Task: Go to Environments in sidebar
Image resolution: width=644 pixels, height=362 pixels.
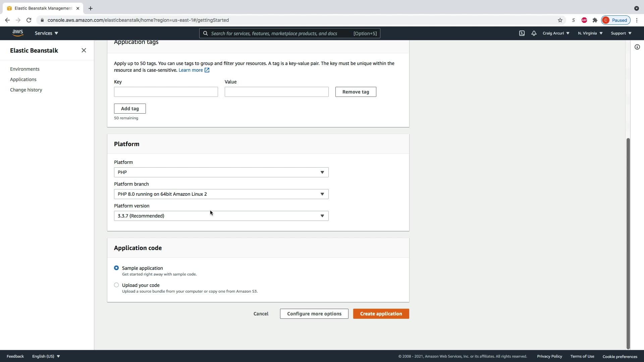Action: (25, 69)
